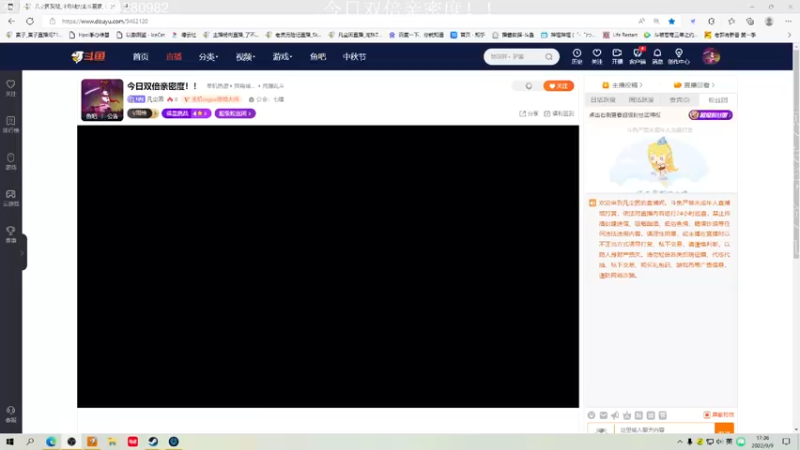Screen dimensions: 800x450
Task: Open the 中秋节 menu item
Action: coord(354,57)
